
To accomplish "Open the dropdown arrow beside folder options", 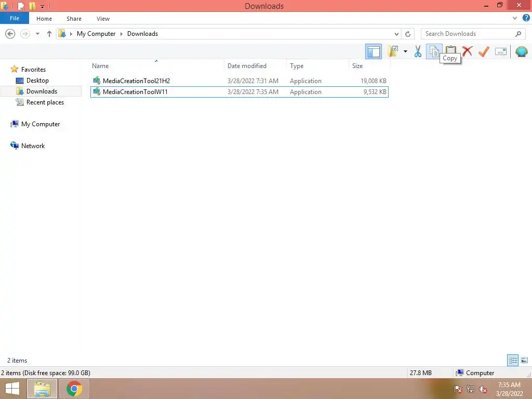I will (x=405, y=51).
